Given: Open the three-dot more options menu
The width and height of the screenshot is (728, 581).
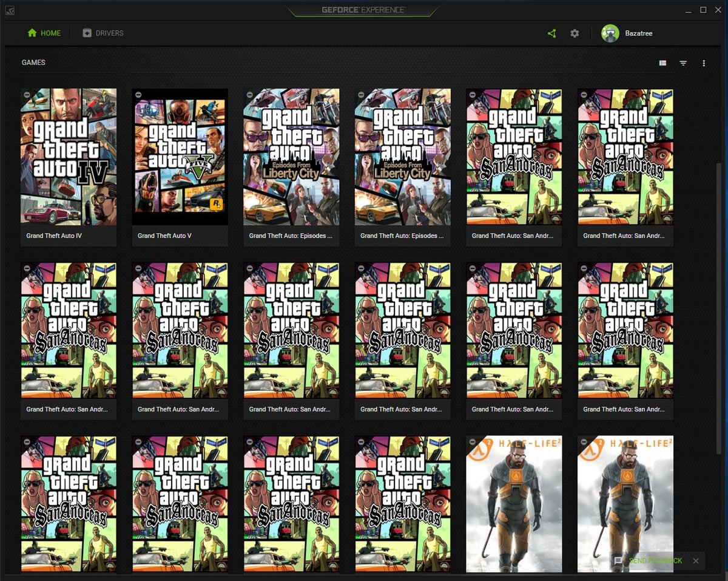Looking at the screenshot, I should [x=704, y=63].
